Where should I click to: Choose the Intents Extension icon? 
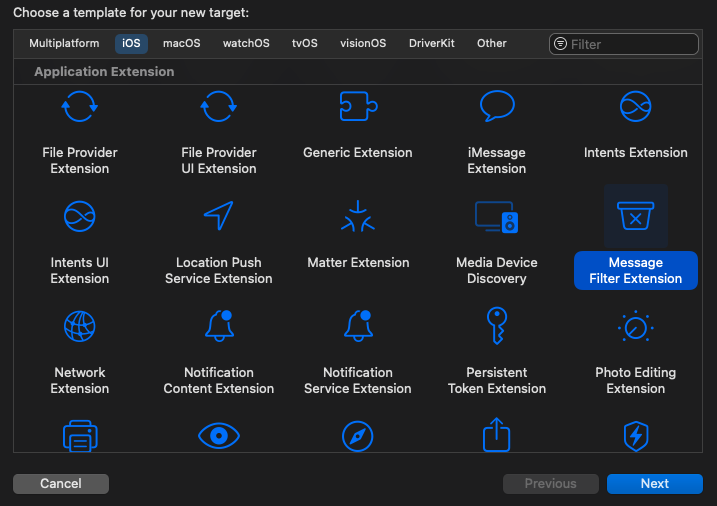pyautogui.click(x=636, y=107)
